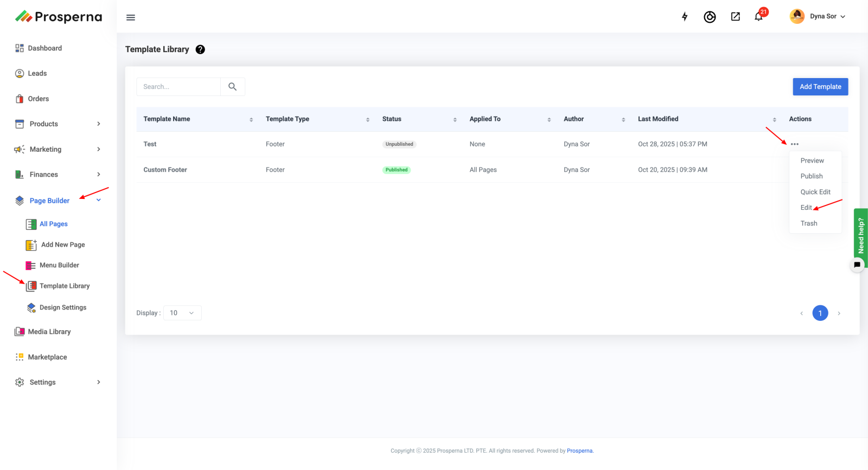Open the Dyna Sor user account dropdown

pos(818,16)
